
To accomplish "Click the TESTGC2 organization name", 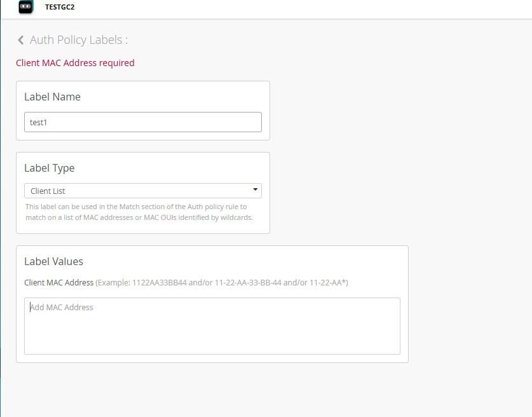I will (60, 8).
